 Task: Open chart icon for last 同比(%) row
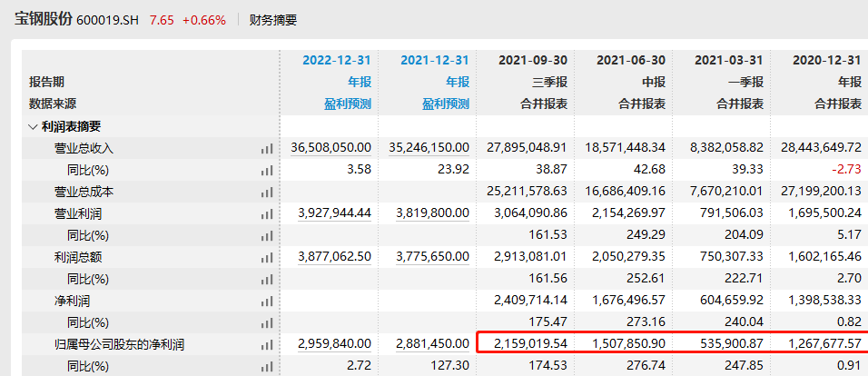(x=267, y=367)
